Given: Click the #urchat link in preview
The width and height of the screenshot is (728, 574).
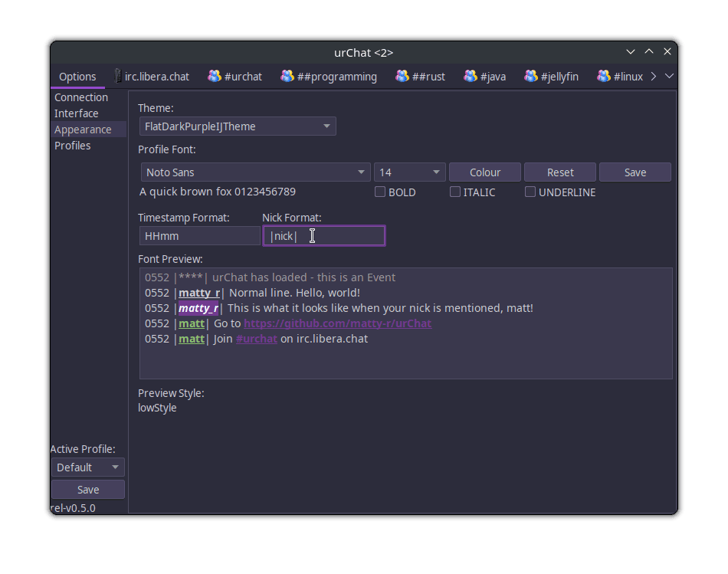Looking at the screenshot, I should click(256, 339).
